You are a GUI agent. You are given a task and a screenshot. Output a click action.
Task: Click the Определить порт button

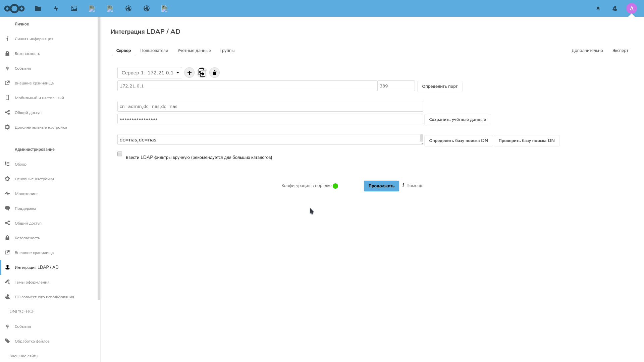[440, 86]
